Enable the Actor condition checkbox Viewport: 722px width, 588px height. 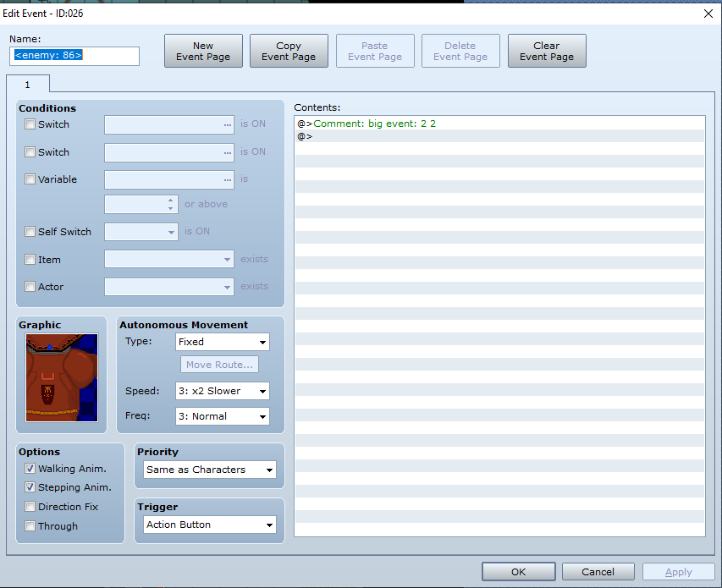[30, 287]
